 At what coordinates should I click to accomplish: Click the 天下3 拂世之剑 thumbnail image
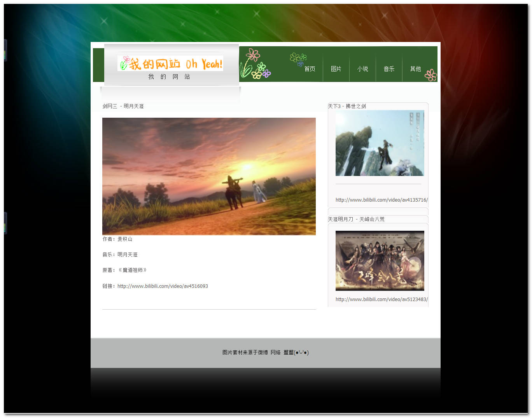tap(380, 143)
